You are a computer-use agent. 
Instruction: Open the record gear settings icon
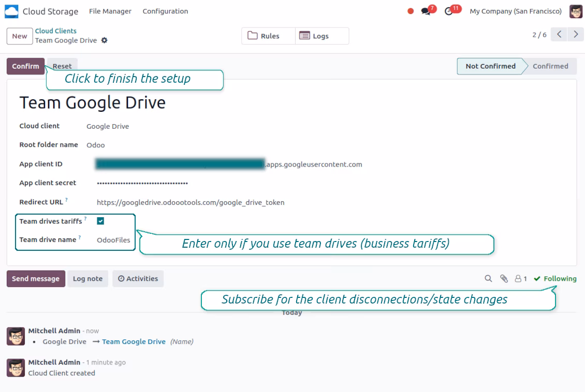105,40
